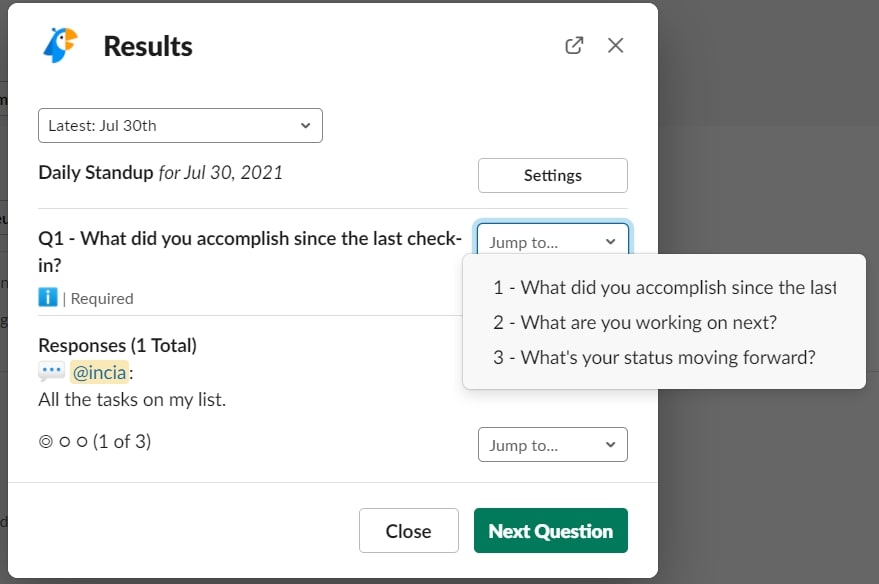
Task: Click the @incia user mention
Action: (99, 373)
